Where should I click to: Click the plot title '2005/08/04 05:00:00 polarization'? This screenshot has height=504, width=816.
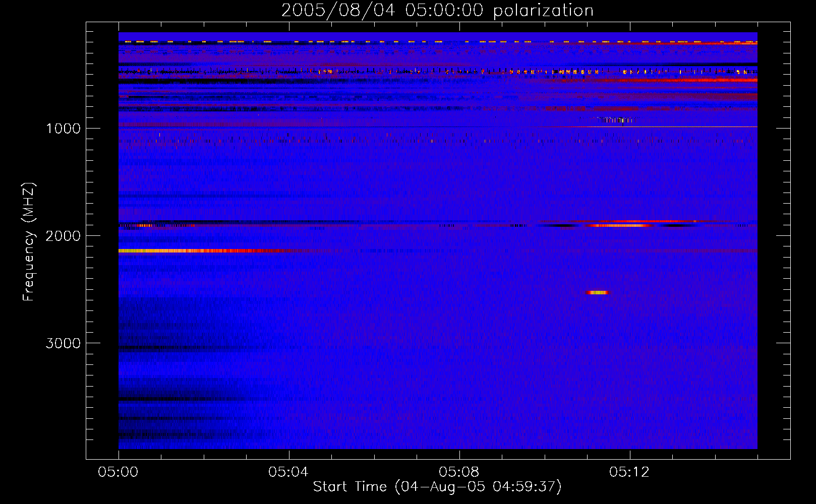[x=437, y=10]
